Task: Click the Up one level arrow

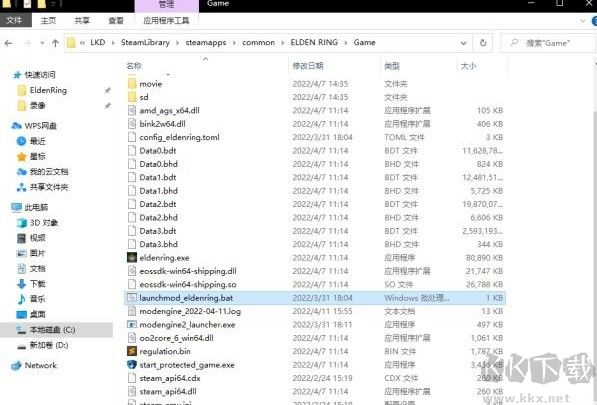Action: pos(55,43)
